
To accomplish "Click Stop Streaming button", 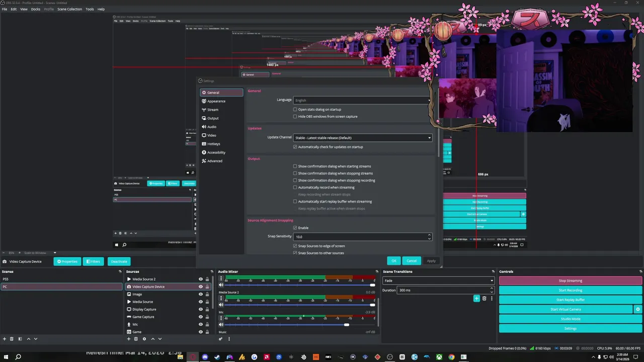I will coord(571,281).
